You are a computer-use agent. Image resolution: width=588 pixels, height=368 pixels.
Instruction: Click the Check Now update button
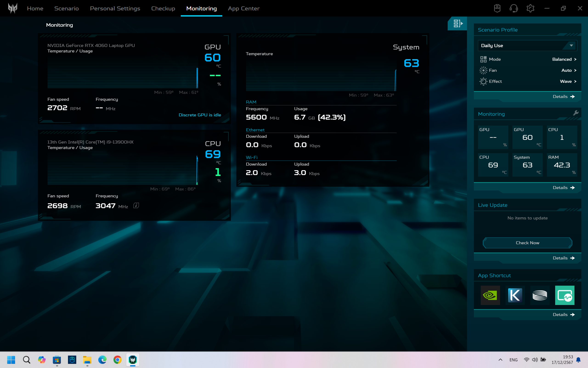[x=527, y=243]
